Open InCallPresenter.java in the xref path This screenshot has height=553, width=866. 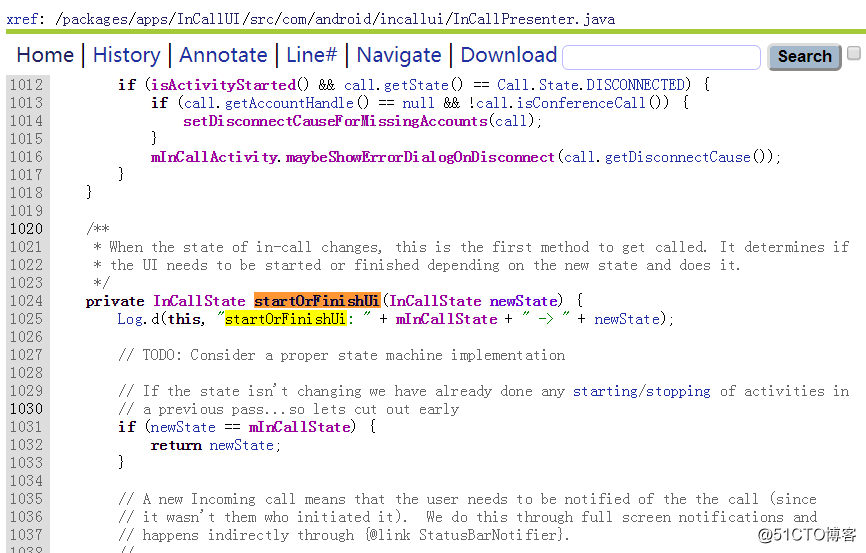[x=534, y=19]
